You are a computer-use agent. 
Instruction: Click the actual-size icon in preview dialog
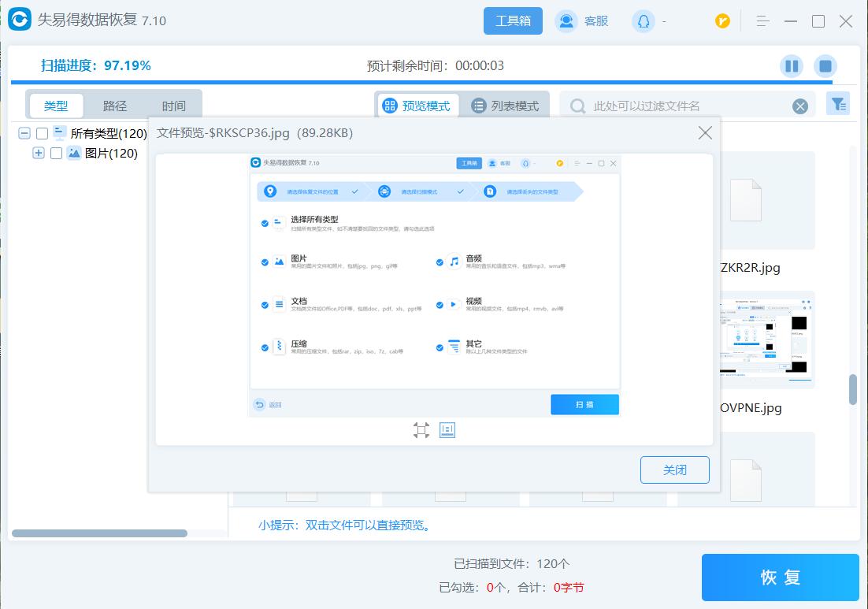tap(447, 430)
